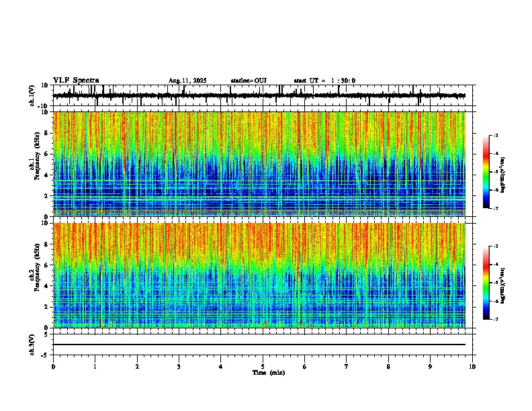
Task: Click the ch.2 color scale bar
Action: [486, 283]
